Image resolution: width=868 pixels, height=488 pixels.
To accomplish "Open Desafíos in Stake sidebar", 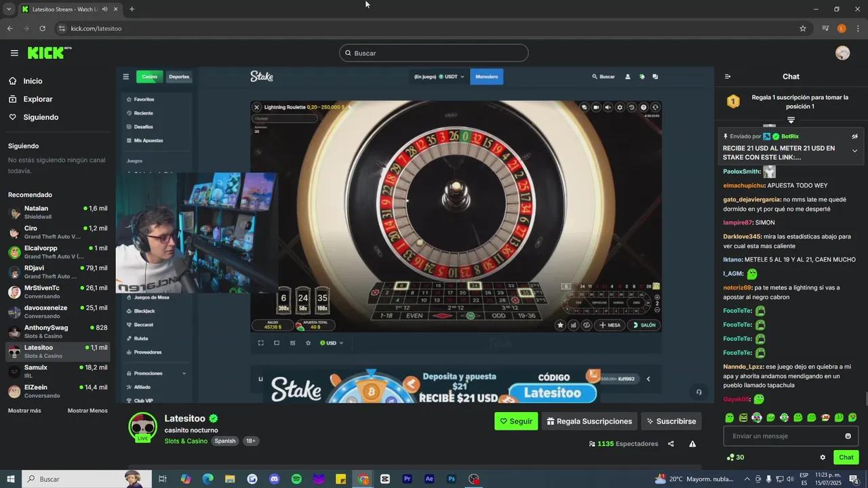I will click(x=140, y=127).
